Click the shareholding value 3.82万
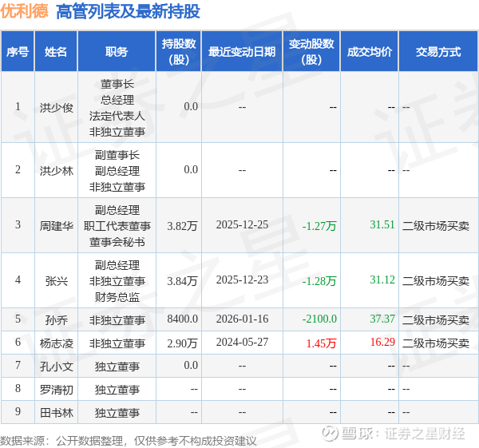Screen dimensions: 479x448 (182, 226)
